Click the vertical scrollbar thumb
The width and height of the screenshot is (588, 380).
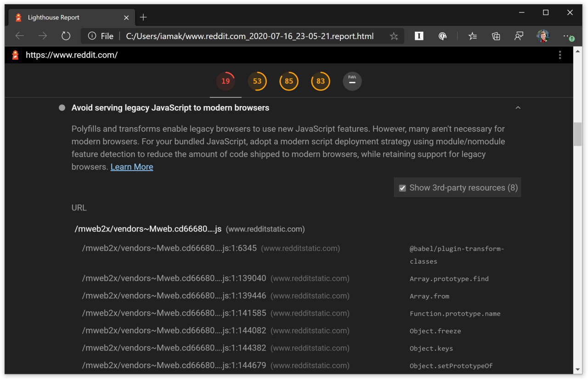578,135
